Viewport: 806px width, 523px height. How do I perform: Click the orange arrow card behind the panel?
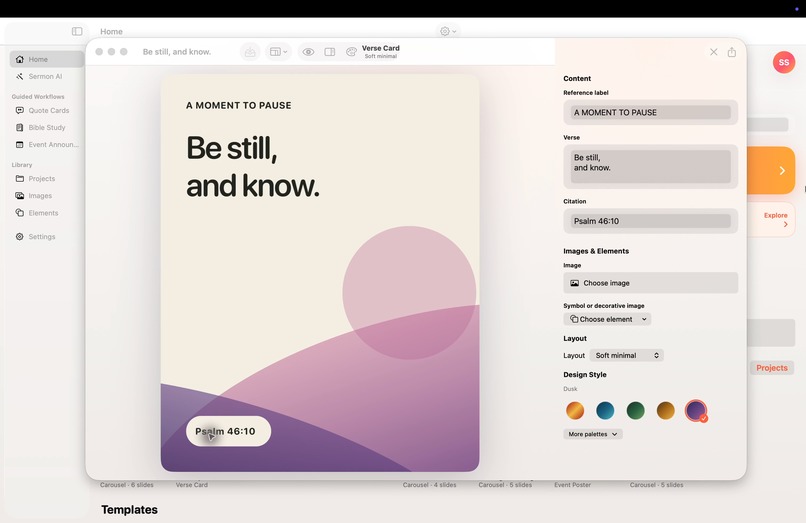tap(771, 170)
